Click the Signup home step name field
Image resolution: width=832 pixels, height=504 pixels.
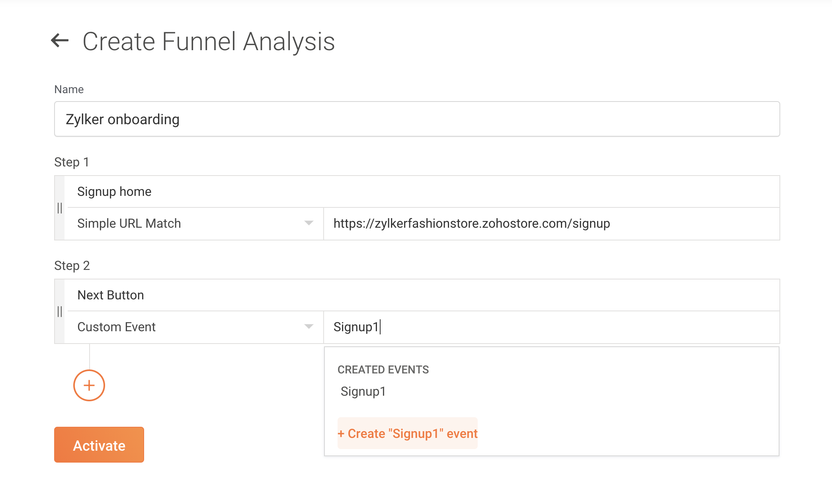pos(422,191)
